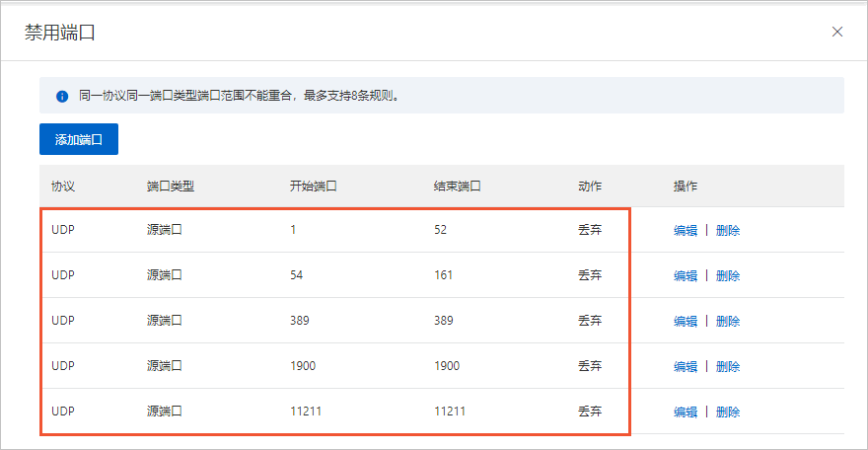Image resolution: width=868 pixels, height=450 pixels.
Task: Close the 禁用端口 dialog
Action: click(837, 32)
